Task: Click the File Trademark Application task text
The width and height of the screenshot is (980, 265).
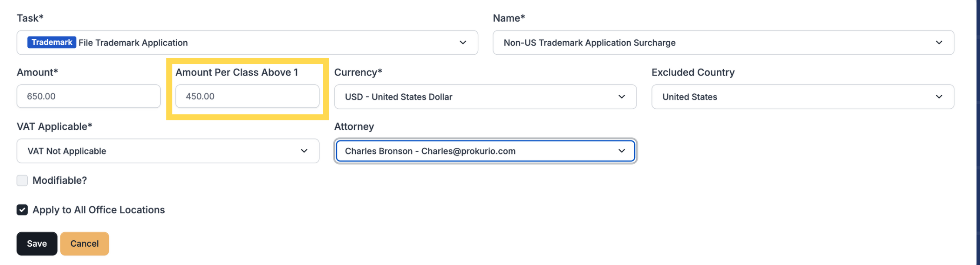Action: 133,43
